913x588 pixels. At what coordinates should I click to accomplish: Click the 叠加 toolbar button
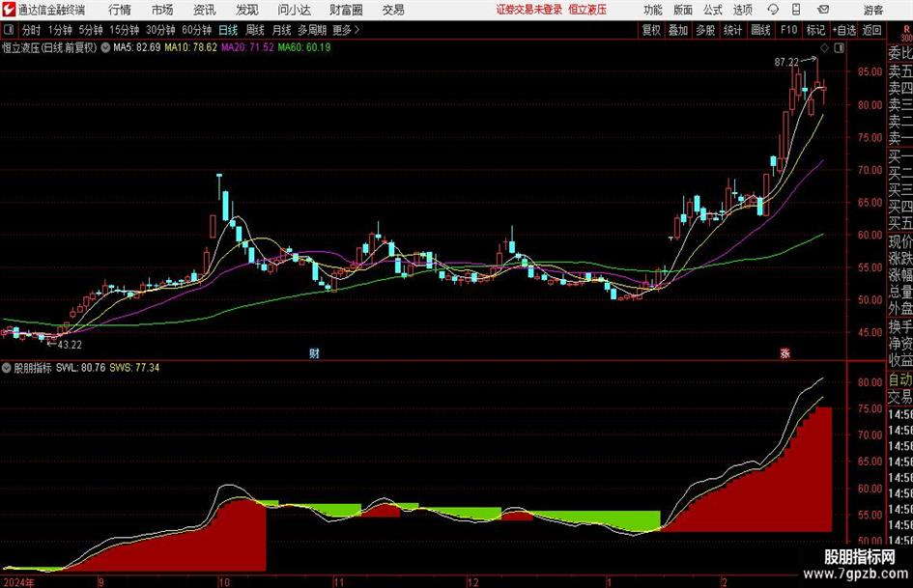[678, 30]
